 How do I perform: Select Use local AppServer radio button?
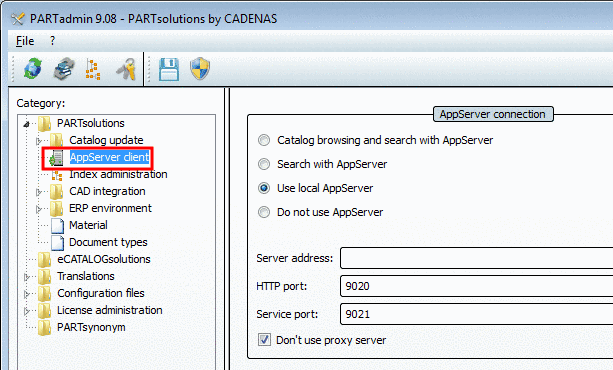click(264, 188)
